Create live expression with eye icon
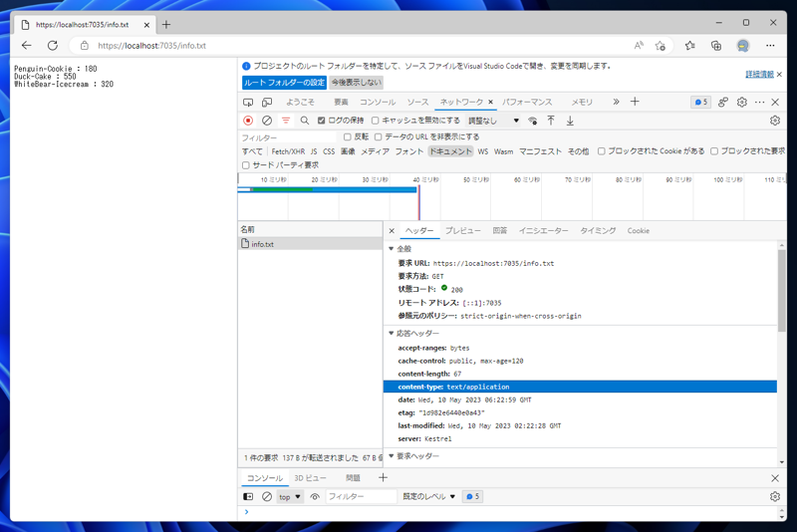The width and height of the screenshot is (797, 532). pos(315,496)
